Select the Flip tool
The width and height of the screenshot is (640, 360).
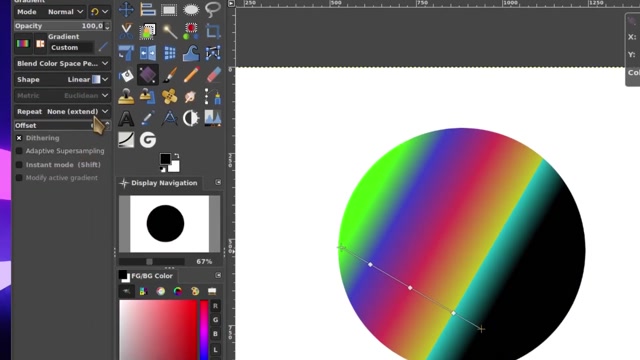pos(148,53)
